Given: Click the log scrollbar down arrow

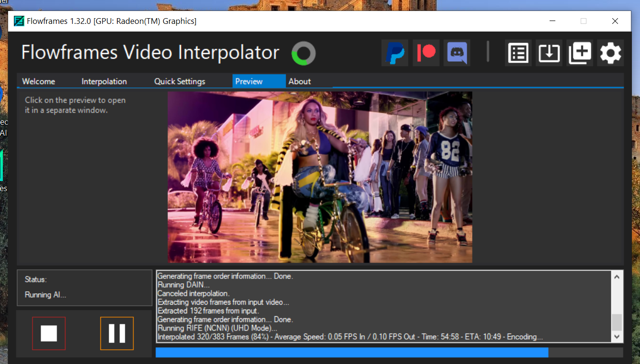Looking at the screenshot, I should (x=617, y=337).
